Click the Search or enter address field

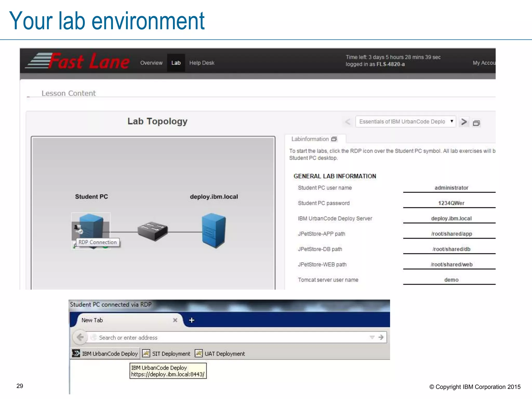(x=229, y=337)
